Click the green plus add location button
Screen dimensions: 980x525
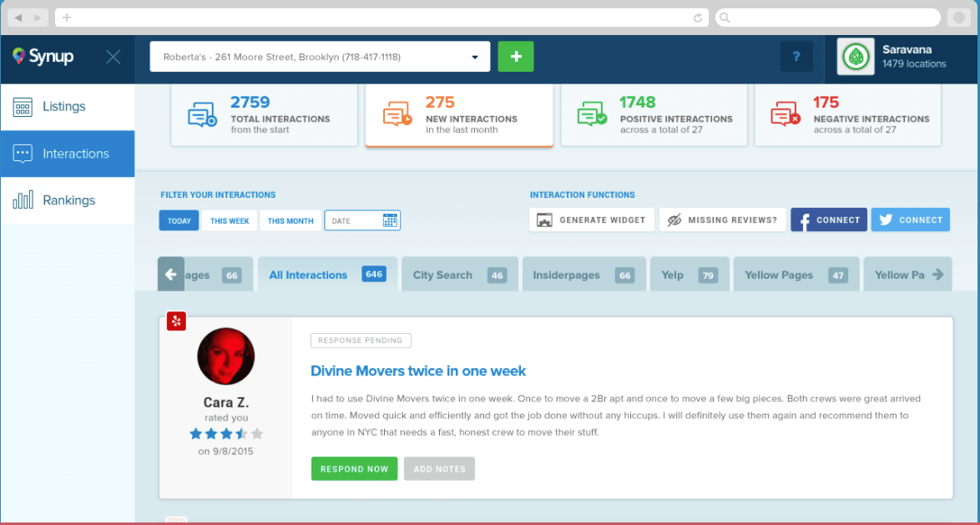(x=516, y=57)
